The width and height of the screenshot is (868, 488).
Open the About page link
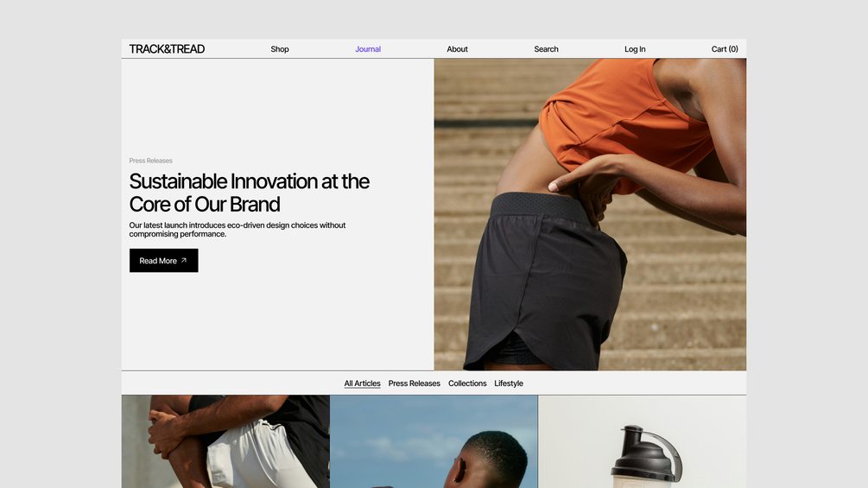coord(457,48)
